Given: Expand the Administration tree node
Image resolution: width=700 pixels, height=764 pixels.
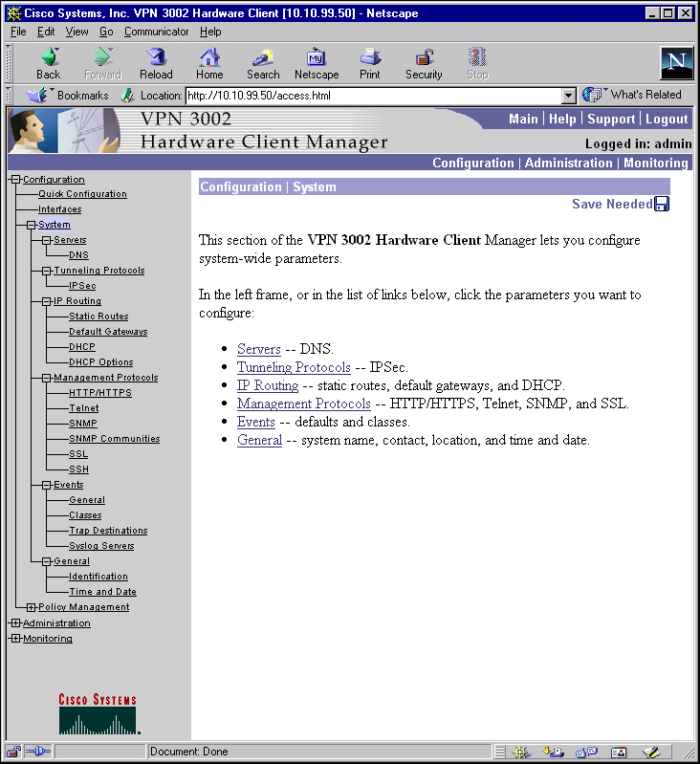Looking at the screenshot, I should [15, 623].
